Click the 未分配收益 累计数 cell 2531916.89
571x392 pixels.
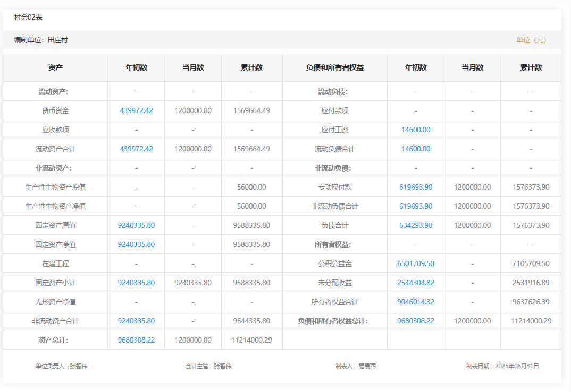coord(531,283)
